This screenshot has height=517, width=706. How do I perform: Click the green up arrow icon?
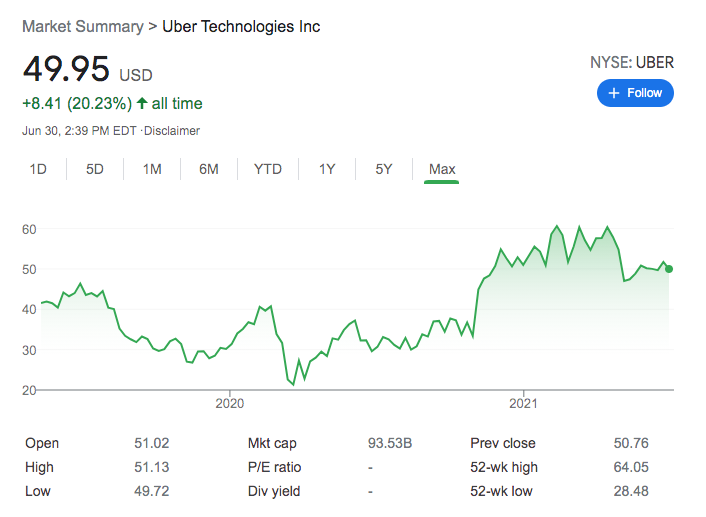[x=142, y=103]
